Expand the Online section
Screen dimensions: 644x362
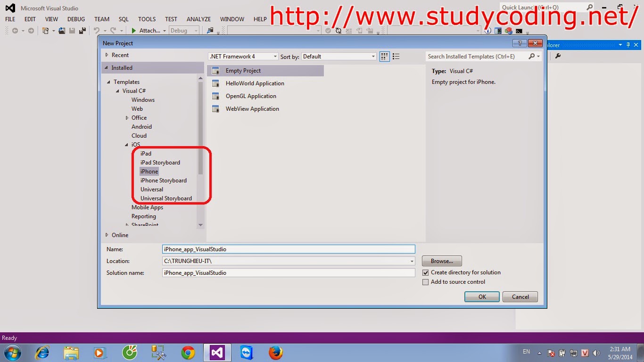[107, 235]
